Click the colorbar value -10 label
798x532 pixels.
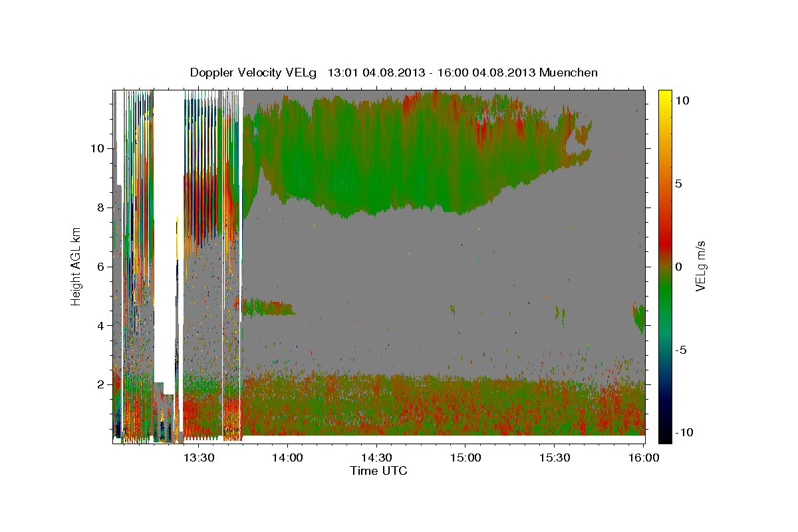pos(684,433)
